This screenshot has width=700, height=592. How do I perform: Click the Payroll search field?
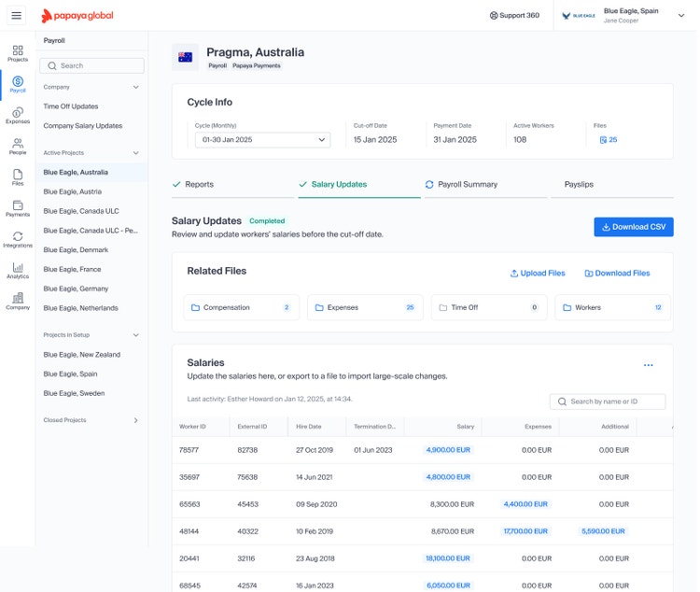pos(92,65)
